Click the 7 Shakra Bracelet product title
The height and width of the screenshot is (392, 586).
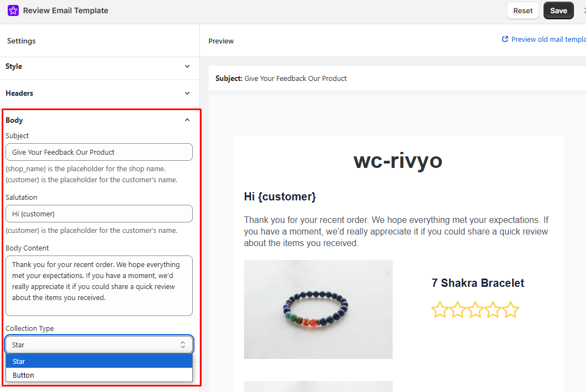point(478,283)
